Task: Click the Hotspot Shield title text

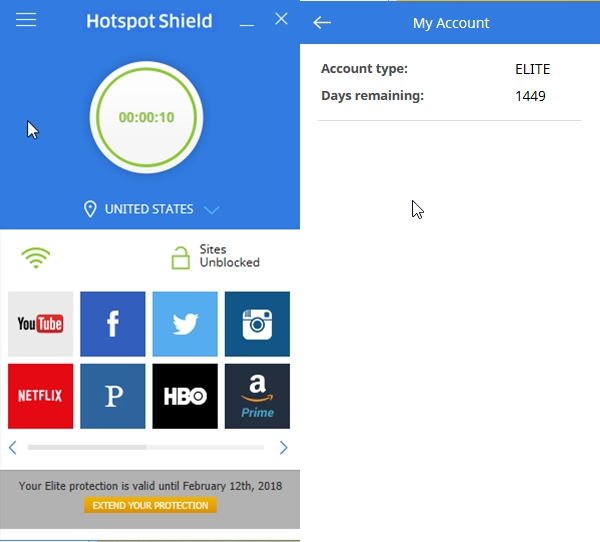Action: (149, 21)
